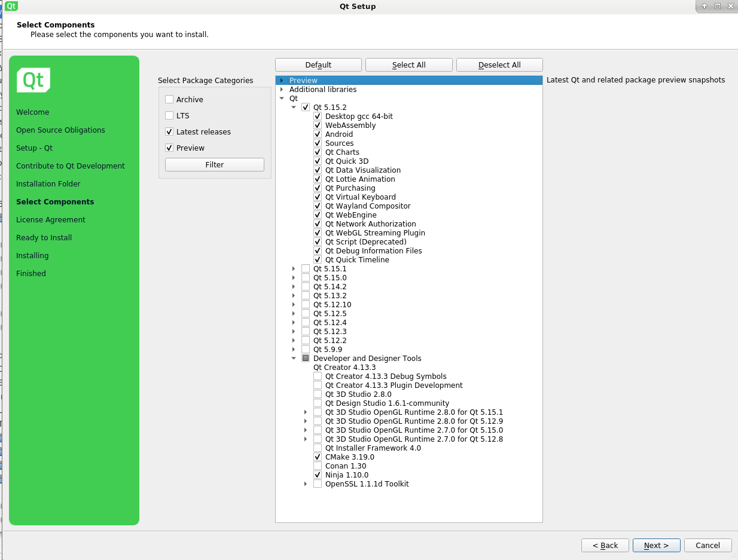Uncheck the CMake 3.19.0 checkbox
The image size is (738, 560).
(318, 457)
